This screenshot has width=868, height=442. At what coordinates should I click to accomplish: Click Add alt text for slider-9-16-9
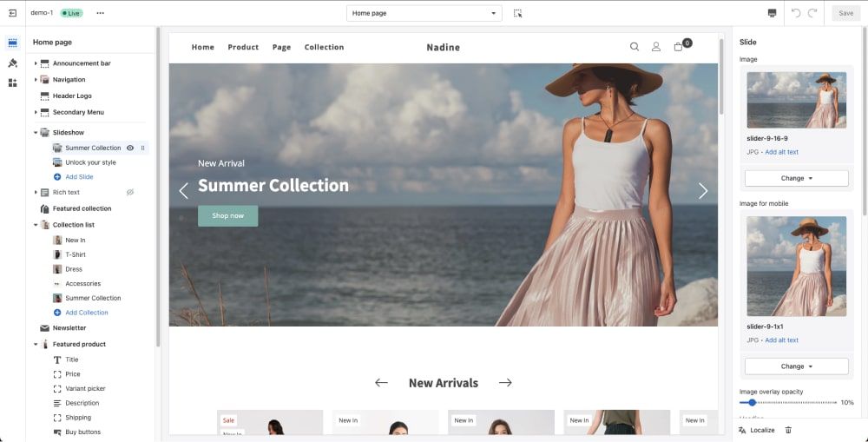coord(782,152)
